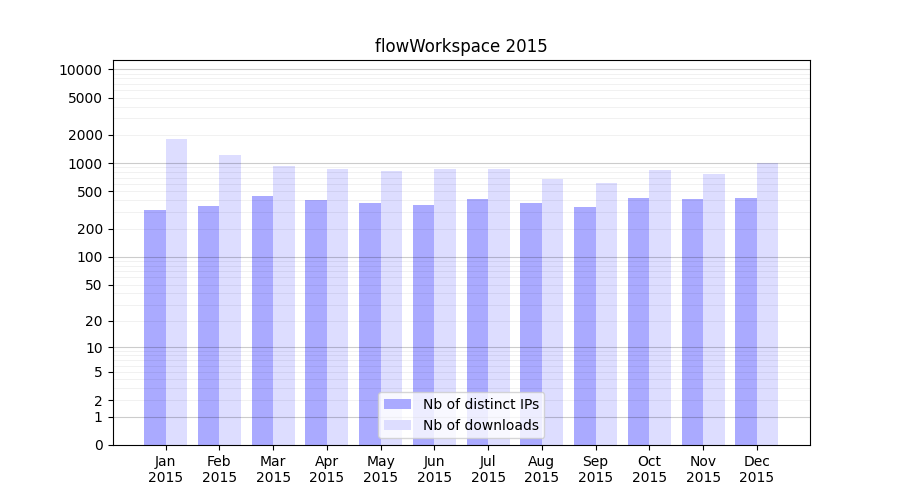
Task: Click the Mar 2015 distinct IPs bar
Action: [x=262, y=320]
